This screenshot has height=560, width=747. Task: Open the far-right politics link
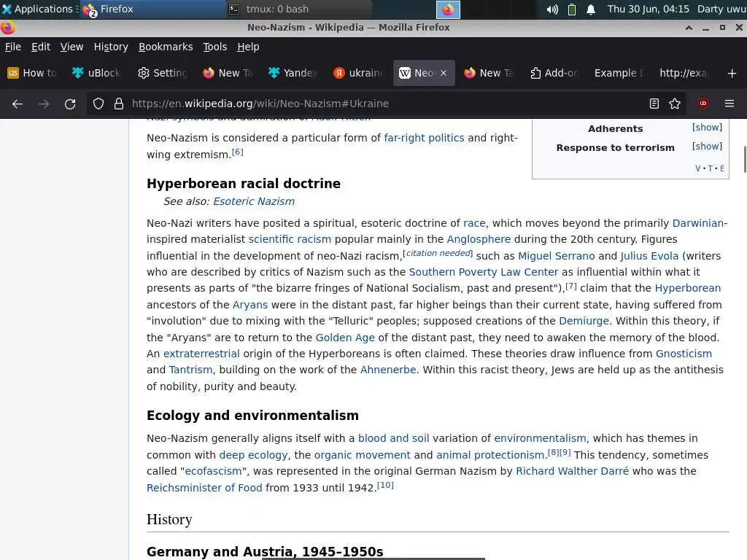pyautogui.click(x=424, y=138)
